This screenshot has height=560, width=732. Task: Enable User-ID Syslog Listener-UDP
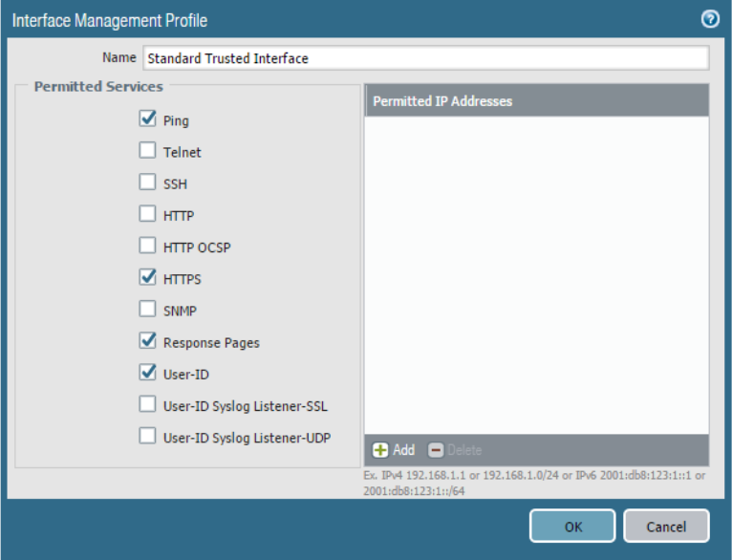tap(147, 436)
